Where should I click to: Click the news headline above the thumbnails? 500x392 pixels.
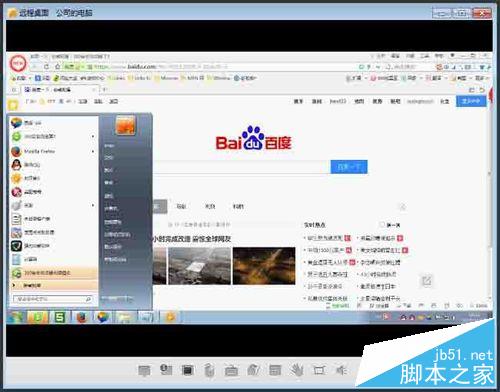[x=192, y=239]
